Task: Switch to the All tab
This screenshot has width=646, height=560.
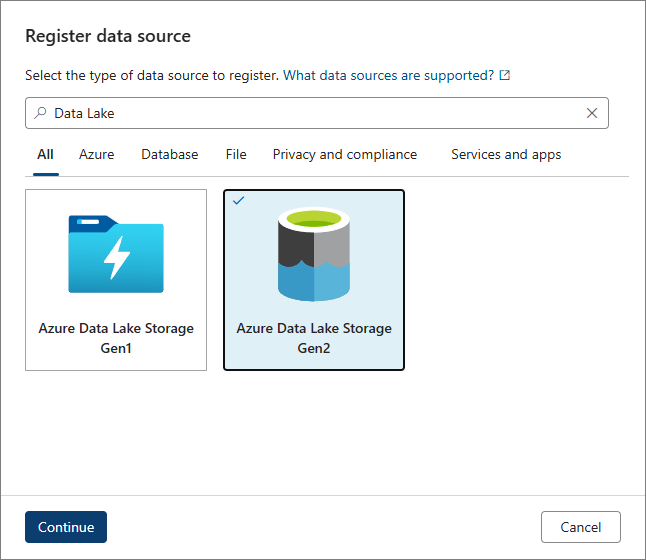Action: [x=45, y=155]
